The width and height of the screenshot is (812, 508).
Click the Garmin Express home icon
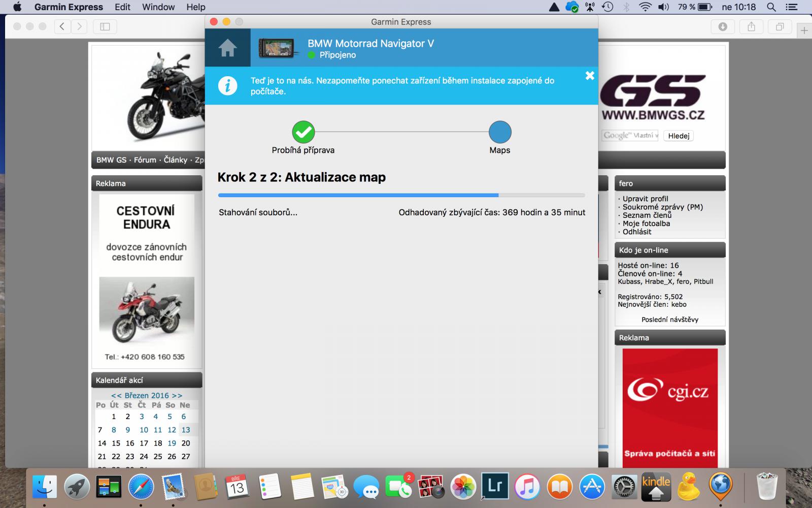coord(227,48)
